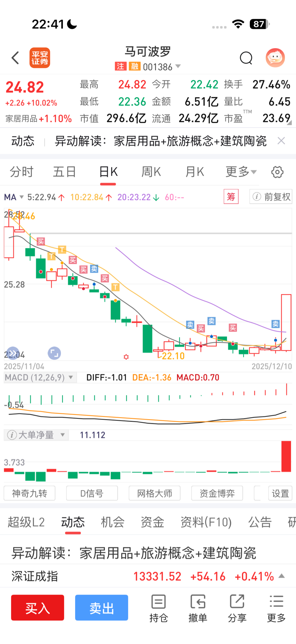Open the 公告 tab
Image resolution: width=296 pixels, height=644 pixels.
[x=260, y=522]
